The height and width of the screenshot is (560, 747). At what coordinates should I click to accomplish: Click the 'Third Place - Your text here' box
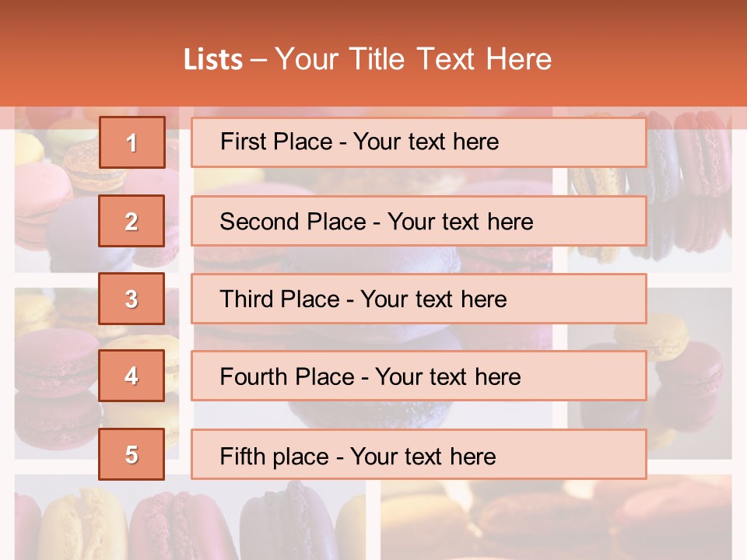(419, 299)
